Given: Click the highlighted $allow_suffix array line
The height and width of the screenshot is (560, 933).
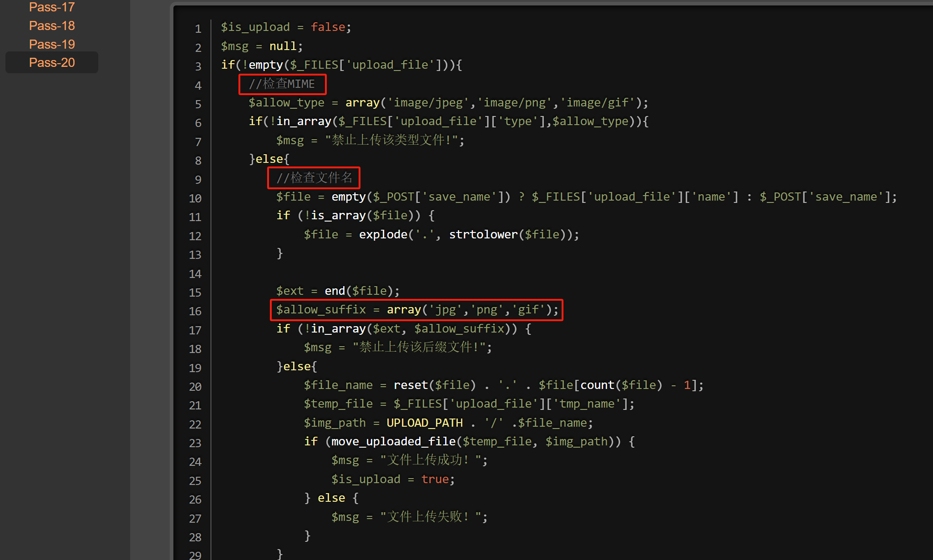Looking at the screenshot, I should click(x=416, y=310).
